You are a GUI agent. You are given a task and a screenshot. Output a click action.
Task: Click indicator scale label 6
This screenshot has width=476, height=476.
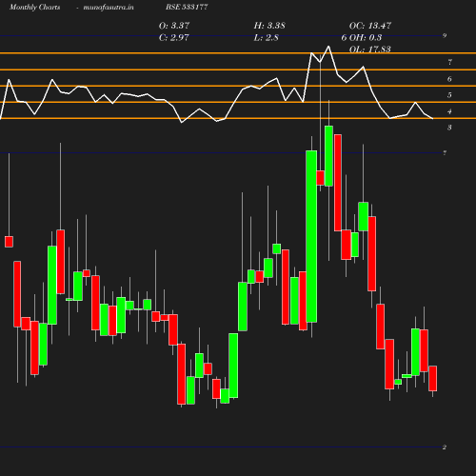click(449, 79)
